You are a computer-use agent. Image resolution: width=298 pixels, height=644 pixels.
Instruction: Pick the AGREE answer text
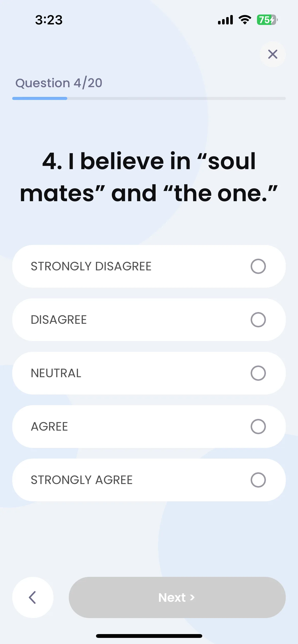pos(49,427)
